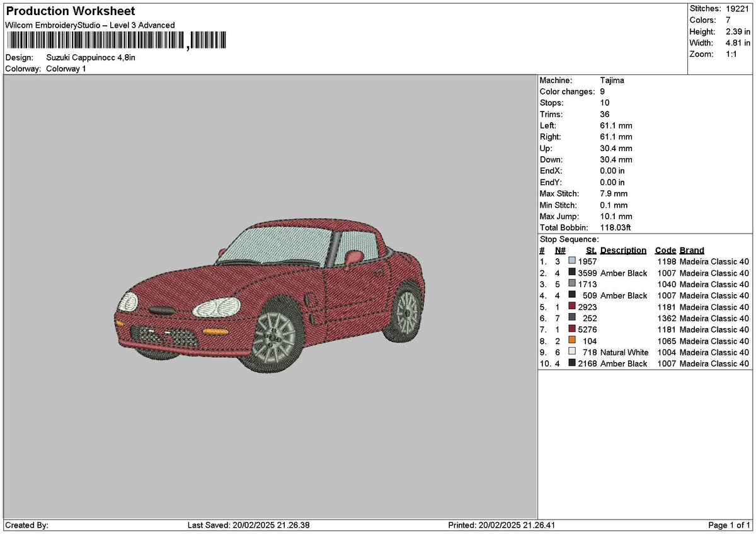Select 'Amber Black' description in stop 2

[624, 273]
